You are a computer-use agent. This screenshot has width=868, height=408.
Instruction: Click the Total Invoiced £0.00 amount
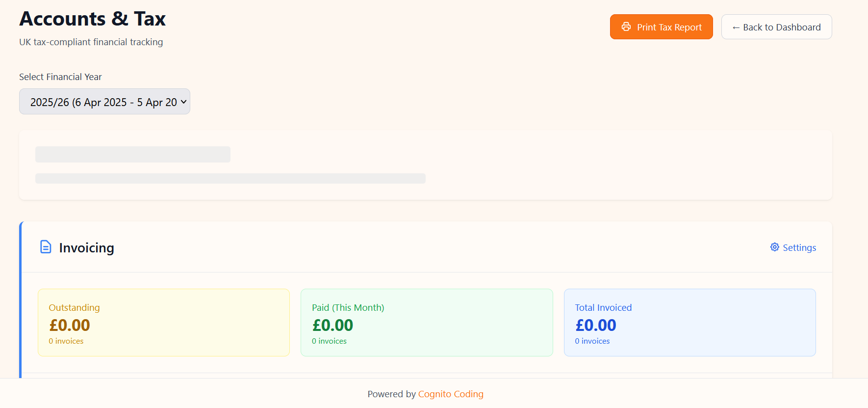pos(596,325)
